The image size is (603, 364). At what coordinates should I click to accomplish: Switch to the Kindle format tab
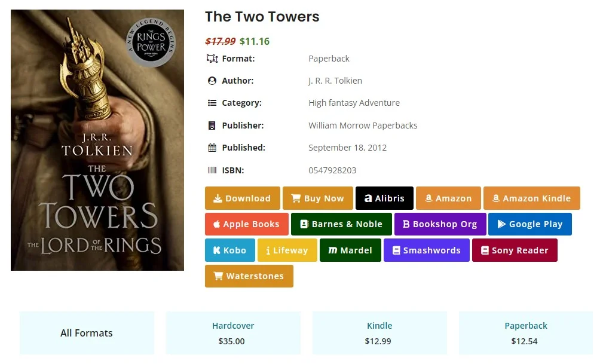379,333
